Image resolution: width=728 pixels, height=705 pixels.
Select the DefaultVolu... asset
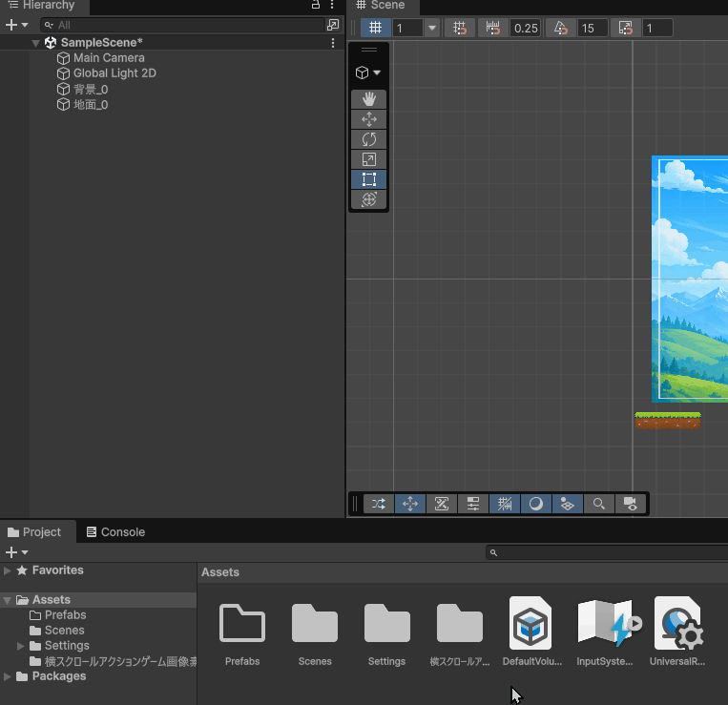[x=530, y=623]
